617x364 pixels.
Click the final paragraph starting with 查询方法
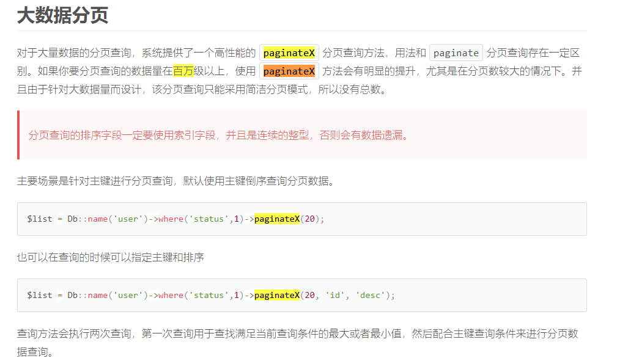pos(297,333)
